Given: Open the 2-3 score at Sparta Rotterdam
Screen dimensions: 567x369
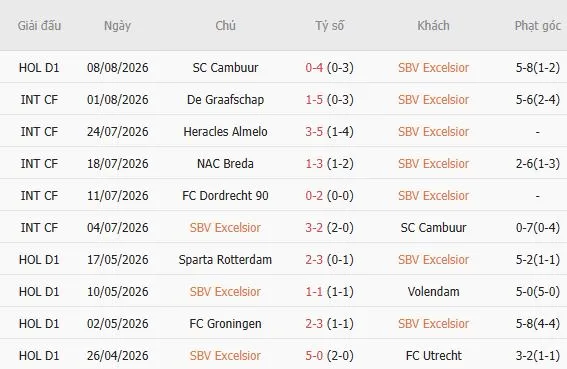Looking at the screenshot, I should pos(314,260).
